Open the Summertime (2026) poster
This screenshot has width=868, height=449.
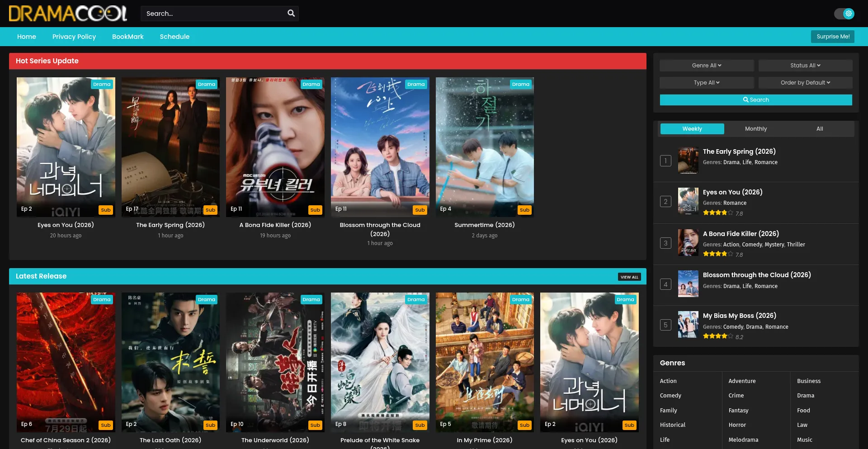tap(485, 147)
